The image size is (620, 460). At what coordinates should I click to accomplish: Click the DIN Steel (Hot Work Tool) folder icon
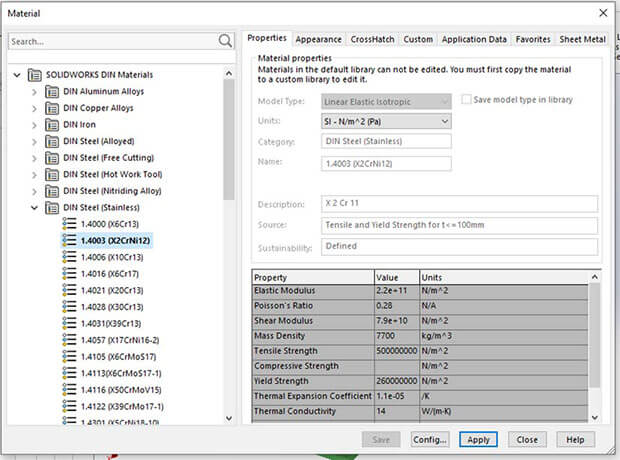[52, 175]
